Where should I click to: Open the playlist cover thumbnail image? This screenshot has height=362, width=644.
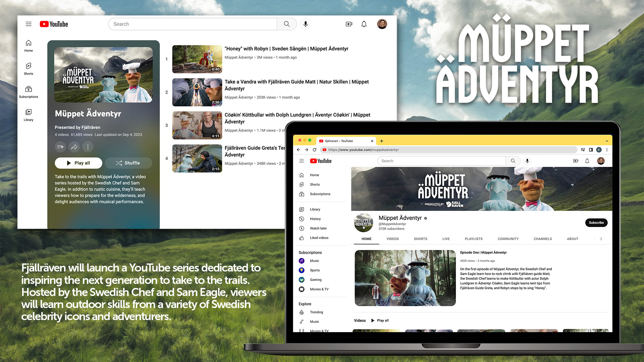click(x=103, y=75)
